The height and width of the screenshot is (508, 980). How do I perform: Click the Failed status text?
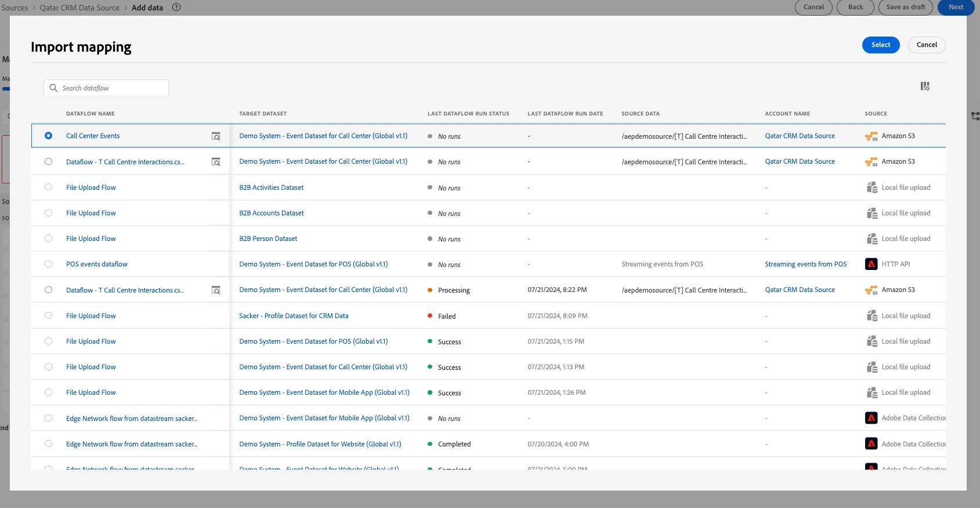tap(447, 316)
